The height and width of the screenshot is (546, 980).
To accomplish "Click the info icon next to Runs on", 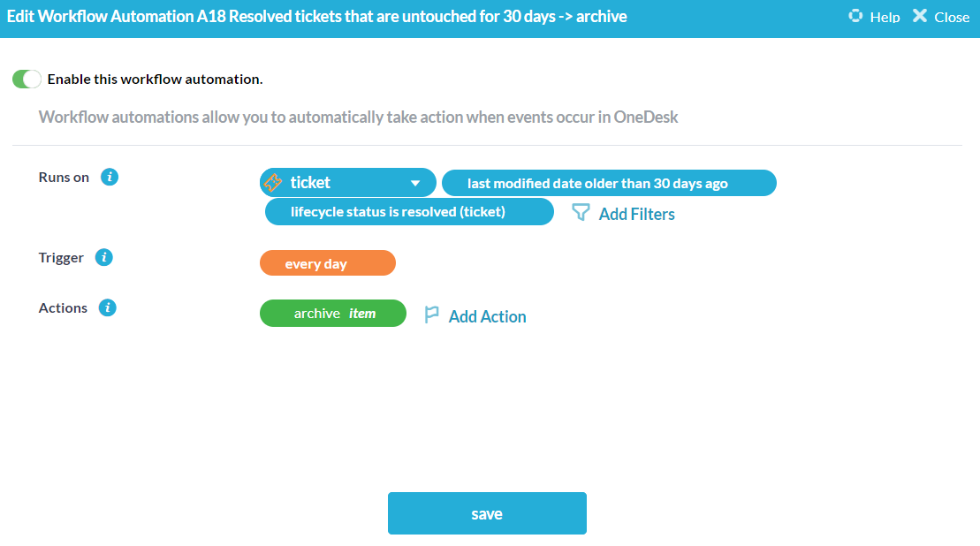I will (x=110, y=177).
